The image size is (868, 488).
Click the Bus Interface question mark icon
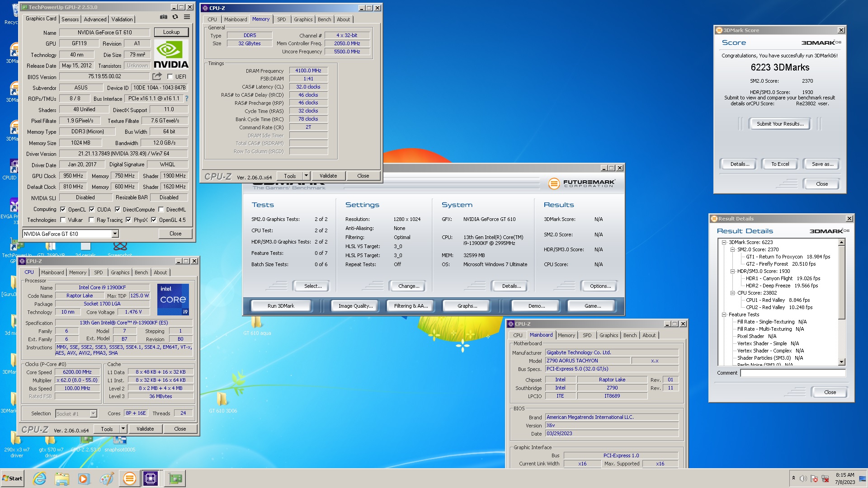coord(186,99)
